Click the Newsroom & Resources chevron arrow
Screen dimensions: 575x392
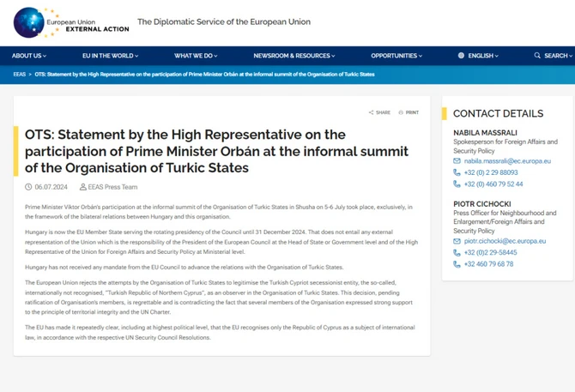tap(333, 56)
